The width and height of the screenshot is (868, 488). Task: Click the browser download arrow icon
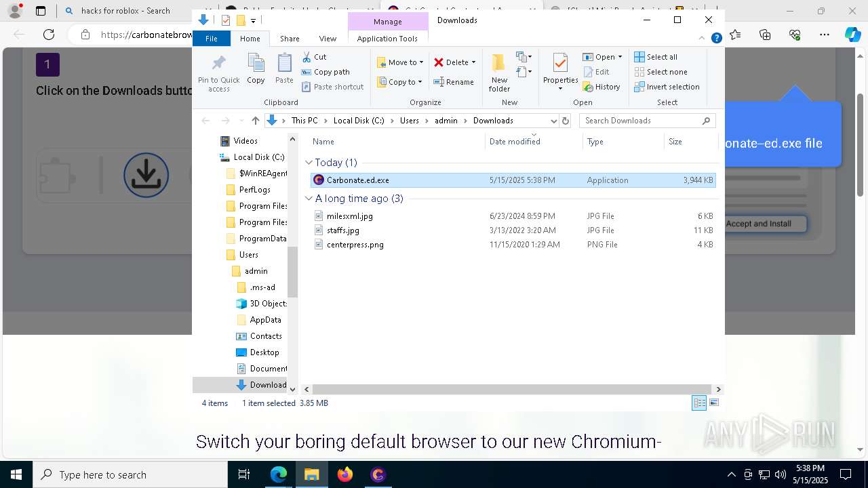coord(146,175)
